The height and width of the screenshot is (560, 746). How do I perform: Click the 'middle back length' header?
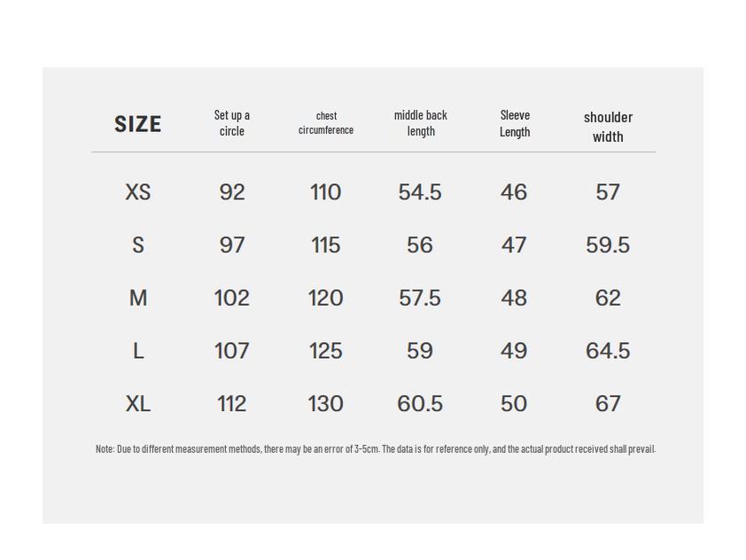point(421,123)
